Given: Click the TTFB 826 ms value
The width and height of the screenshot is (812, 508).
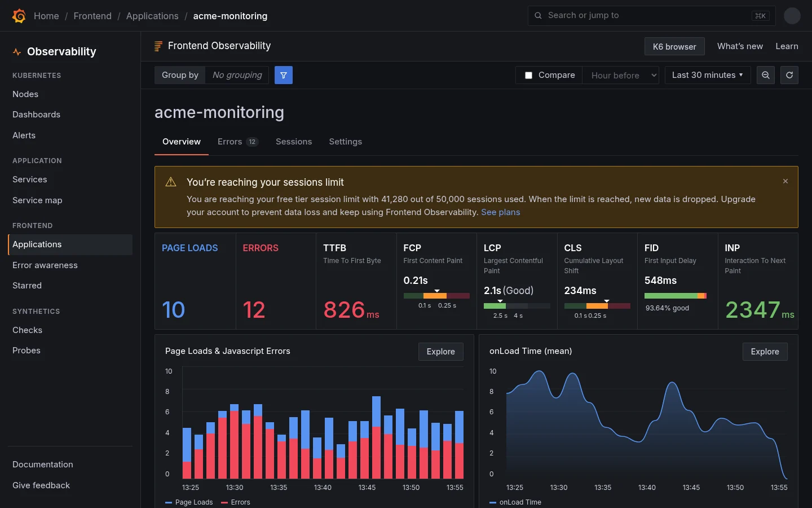Looking at the screenshot, I should click(351, 310).
